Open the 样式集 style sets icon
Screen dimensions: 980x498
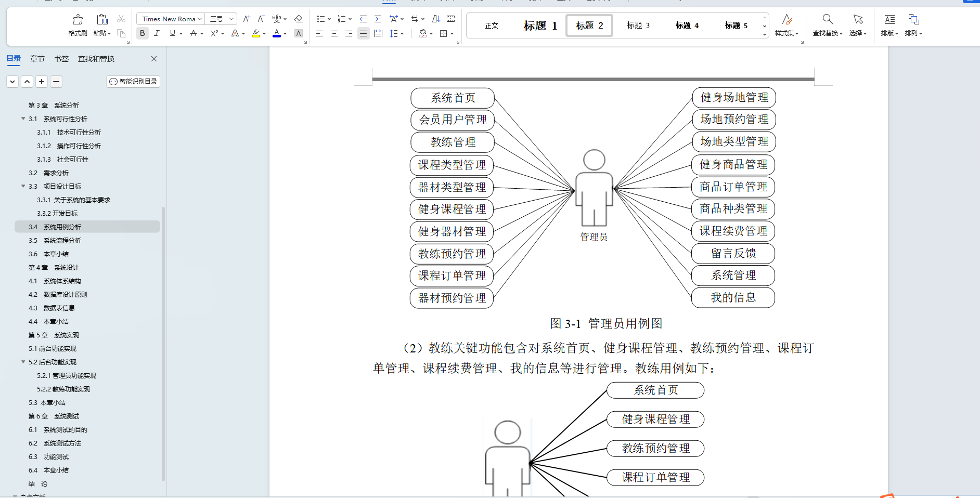click(787, 19)
